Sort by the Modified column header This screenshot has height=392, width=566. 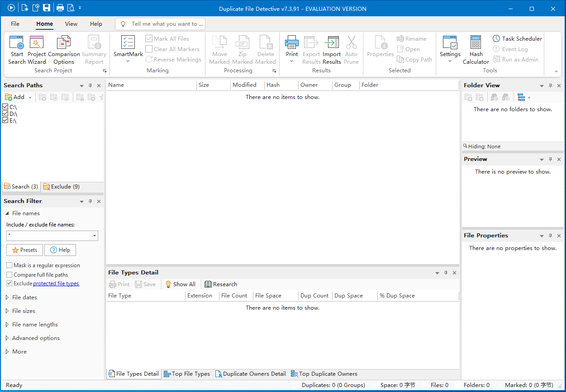[x=247, y=85]
